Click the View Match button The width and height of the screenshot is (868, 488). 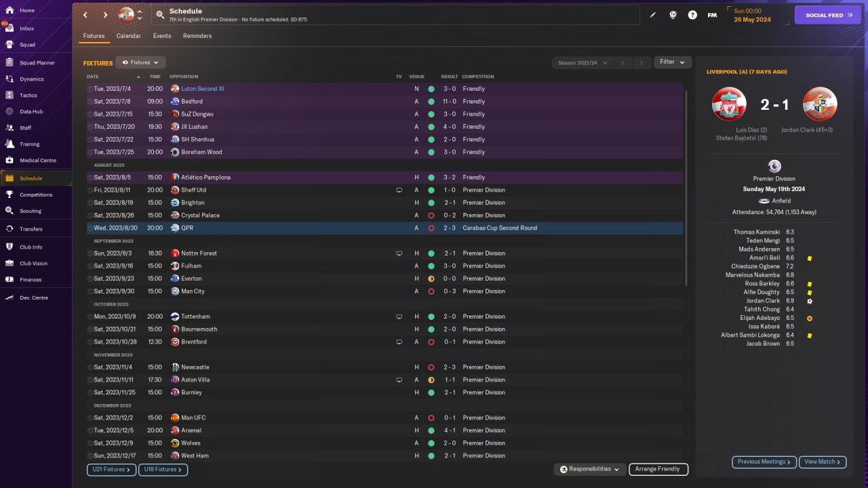(x=823, y=462)
